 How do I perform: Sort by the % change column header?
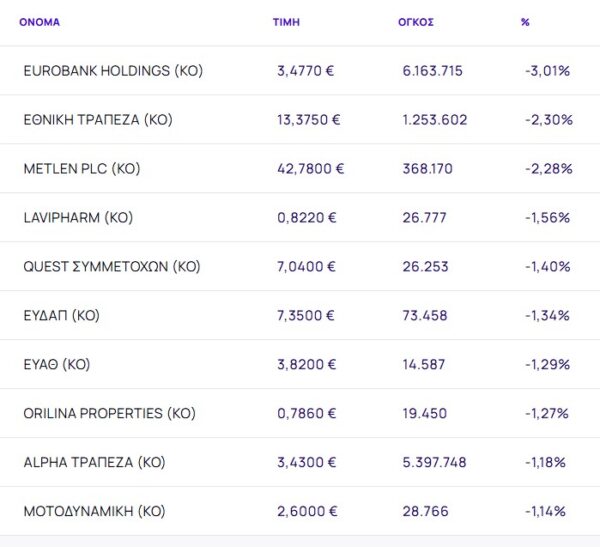(x=525, y=21)
